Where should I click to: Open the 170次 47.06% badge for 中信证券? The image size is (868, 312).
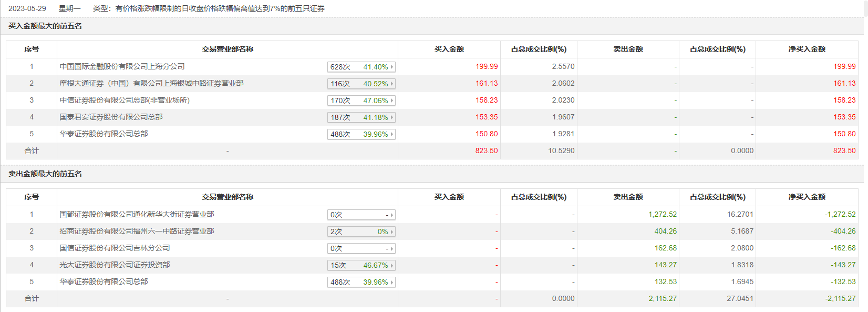(x=361, y=100)
